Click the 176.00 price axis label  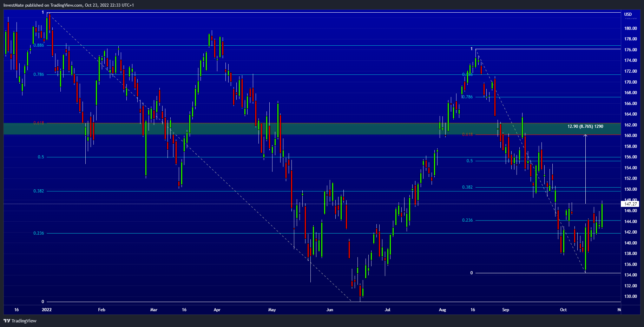click(630, 50)
